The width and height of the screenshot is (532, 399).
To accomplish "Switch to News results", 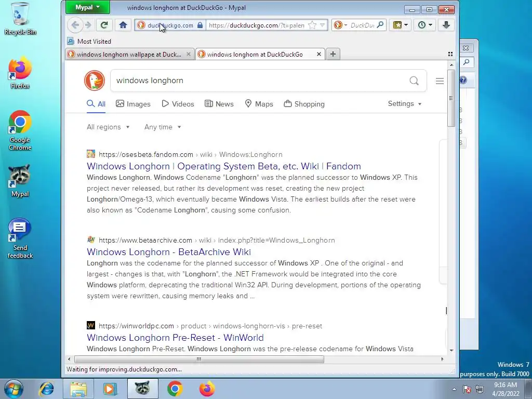I will (219, 104).
